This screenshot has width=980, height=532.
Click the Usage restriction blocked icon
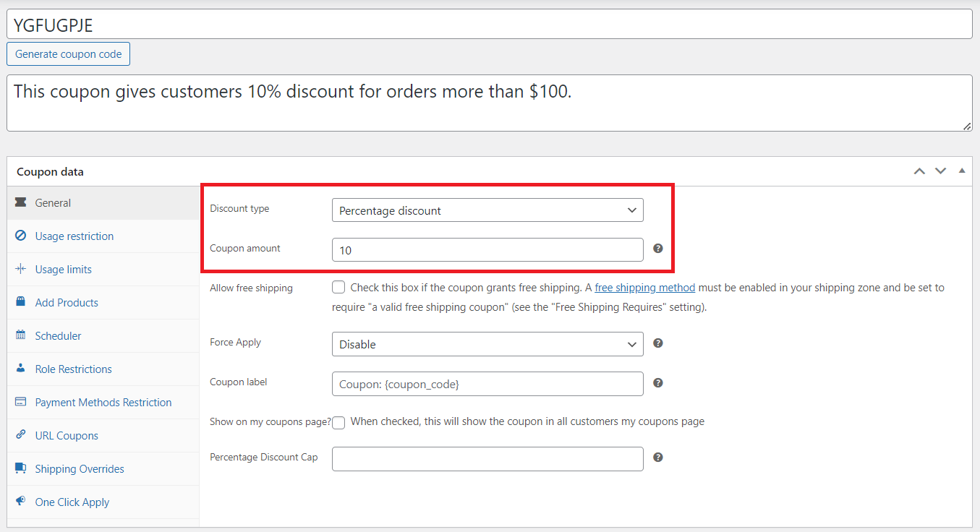click(22, 236)
